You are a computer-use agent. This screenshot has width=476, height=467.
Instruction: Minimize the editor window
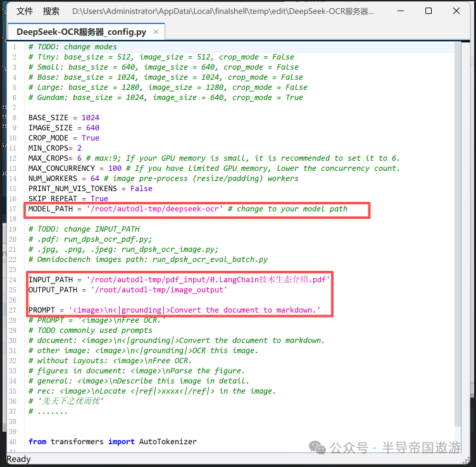[x=401, y=11]
